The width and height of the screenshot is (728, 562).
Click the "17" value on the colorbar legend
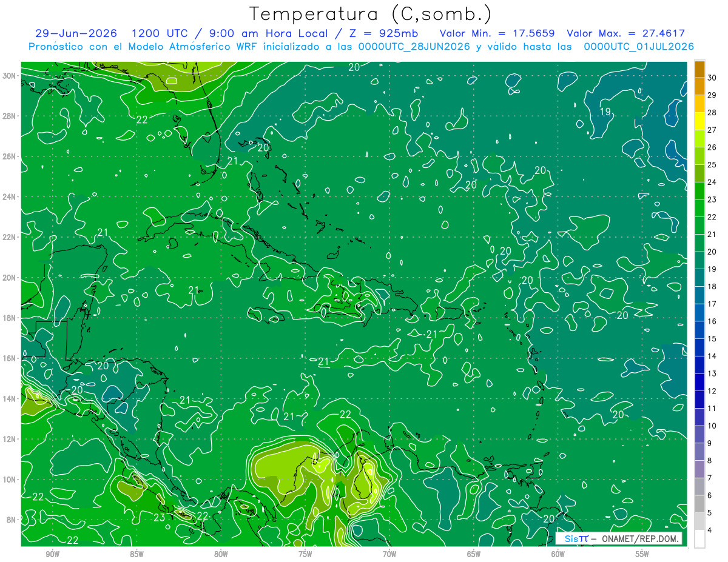pyautogui.click(x=713, y=304)
